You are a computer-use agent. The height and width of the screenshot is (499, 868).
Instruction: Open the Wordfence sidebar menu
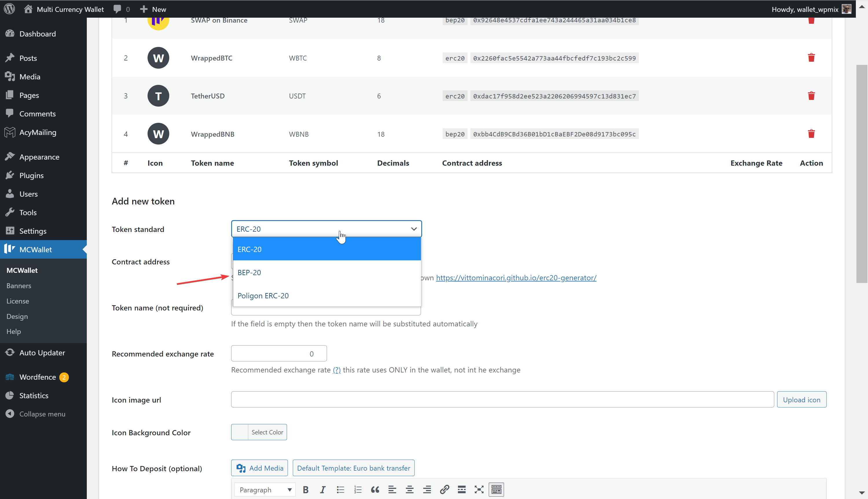click(37, 377)
